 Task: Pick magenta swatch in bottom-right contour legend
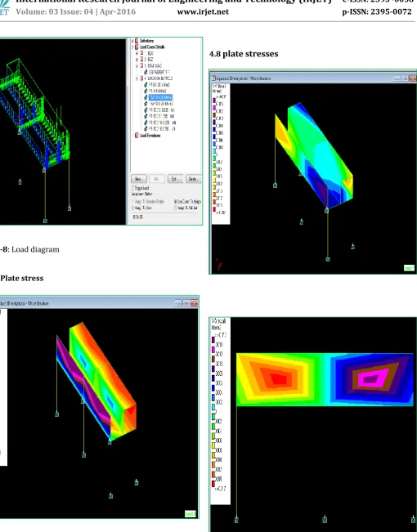[x=213, y=349]
